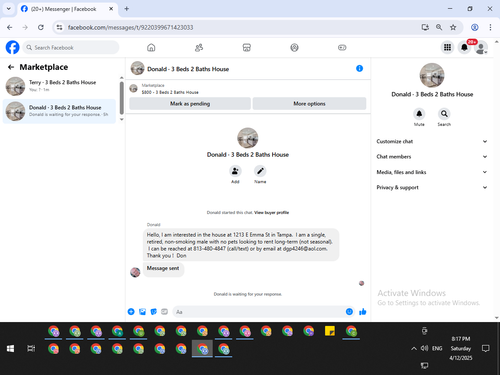Click Donald's rental inquiry message bubble
Image resolution: width=500 pixels, height=375 pixels.
[241, 245]
